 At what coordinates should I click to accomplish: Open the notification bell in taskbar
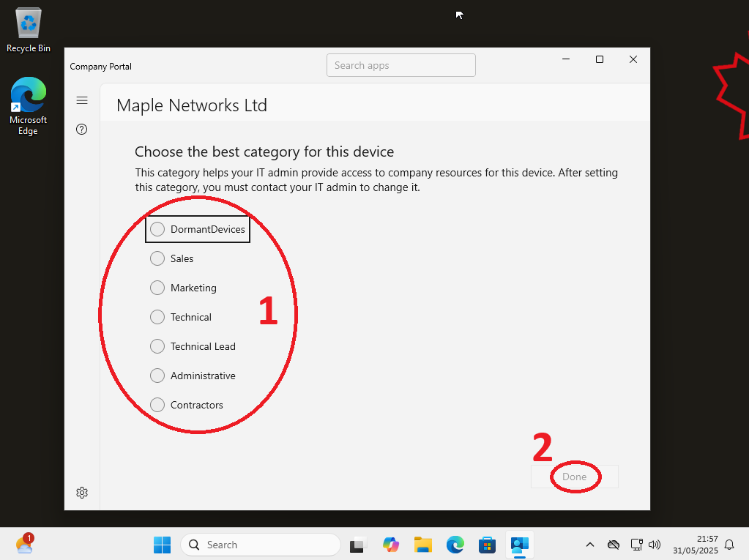point(729,545)
